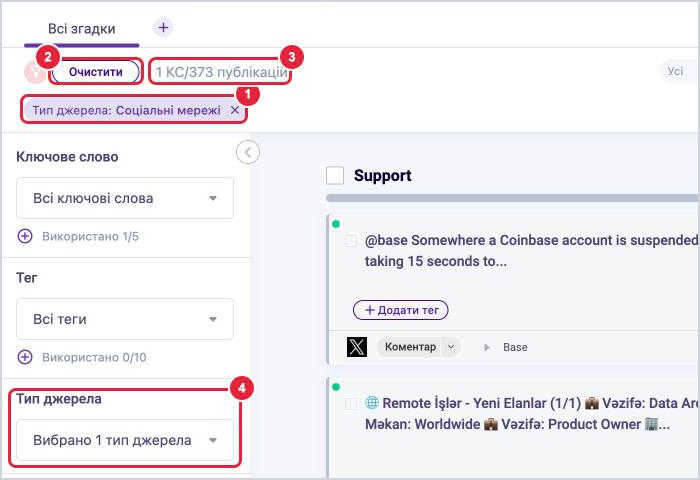Click the Коментар label

click(x=410, y=347)
